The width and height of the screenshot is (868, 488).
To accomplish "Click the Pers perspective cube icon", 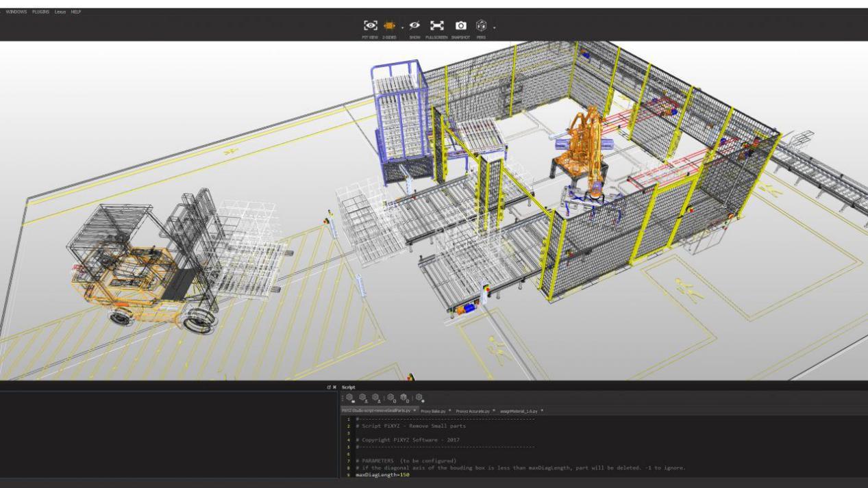I will click(481, 25).
